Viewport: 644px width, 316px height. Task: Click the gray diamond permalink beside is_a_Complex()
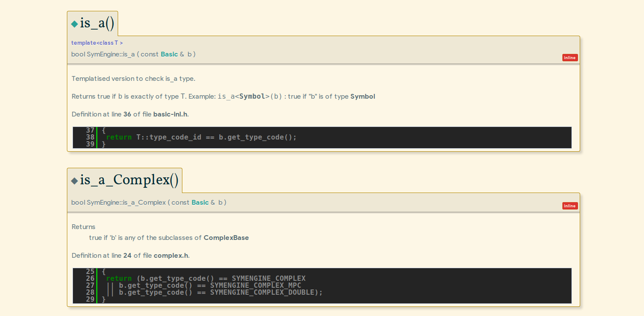pyautogui.click(x=74, y=181)
